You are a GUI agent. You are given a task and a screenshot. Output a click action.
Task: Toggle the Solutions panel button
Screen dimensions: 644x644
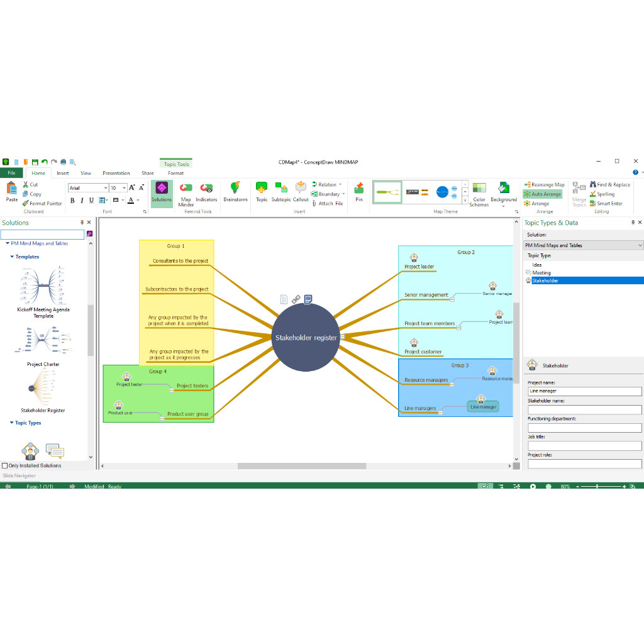162,194
